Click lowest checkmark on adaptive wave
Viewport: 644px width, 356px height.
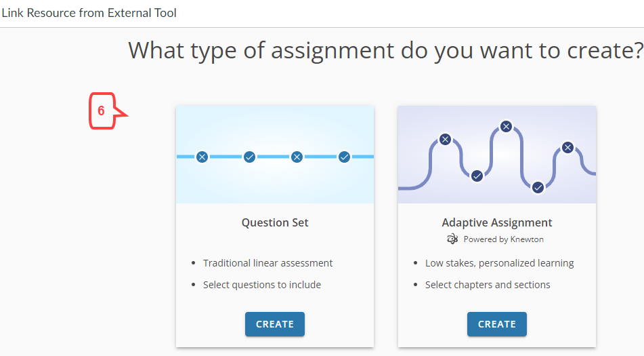(x=538, y=187)
